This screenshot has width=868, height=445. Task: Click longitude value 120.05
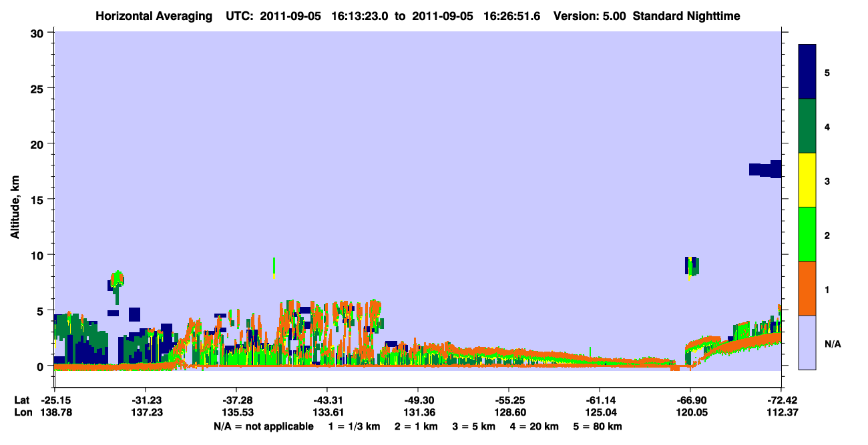click(x=690, y=412)
